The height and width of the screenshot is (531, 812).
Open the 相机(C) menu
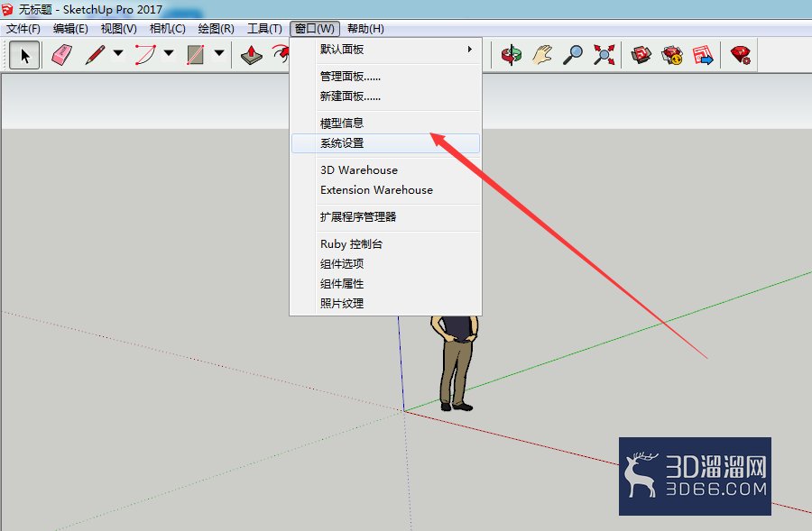[167, 29]
